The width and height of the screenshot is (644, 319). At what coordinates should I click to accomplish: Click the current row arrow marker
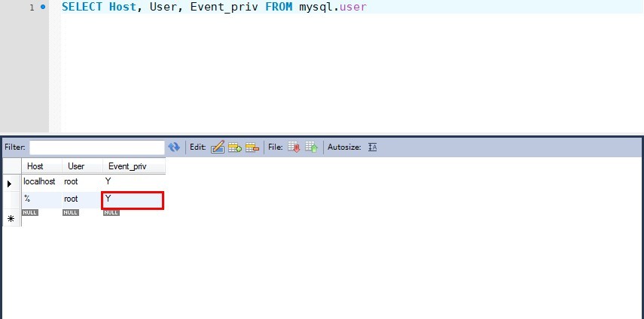tap(10, 184)
